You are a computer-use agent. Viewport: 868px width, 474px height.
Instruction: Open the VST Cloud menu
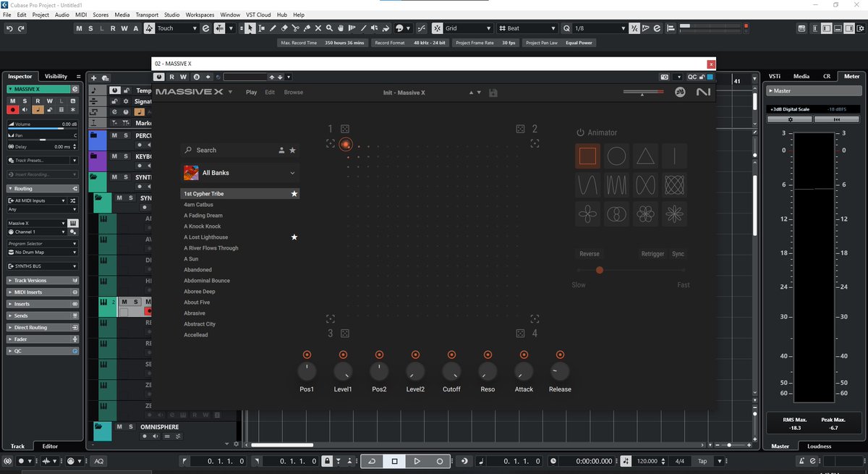point(258,14)
